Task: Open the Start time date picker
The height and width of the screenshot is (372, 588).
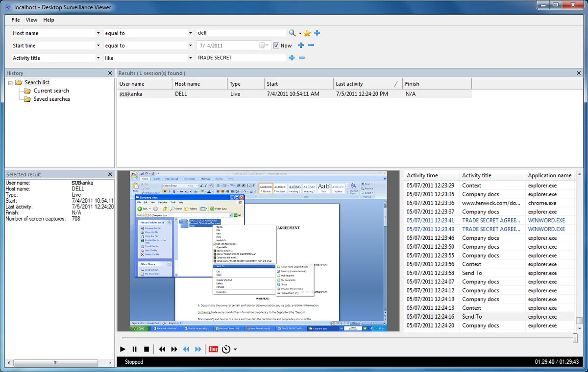Action: tap(263, 45)
